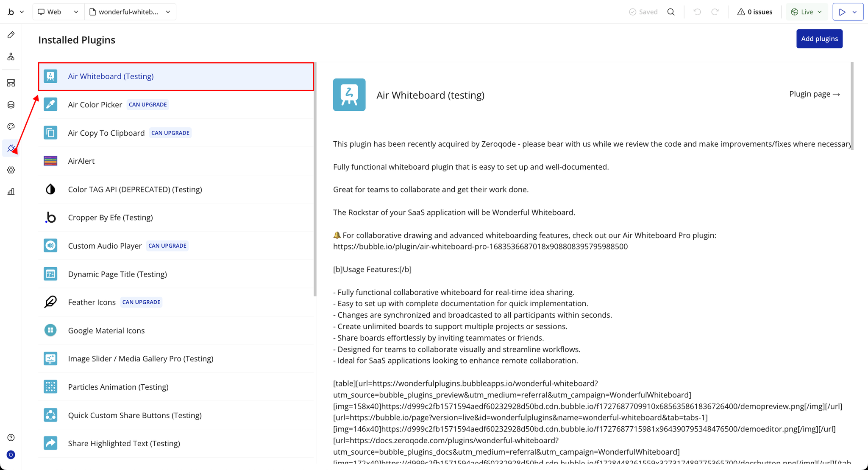The image size is (868, 470).
Task: Click the 0 issues indicator
Action: point(755,12)
